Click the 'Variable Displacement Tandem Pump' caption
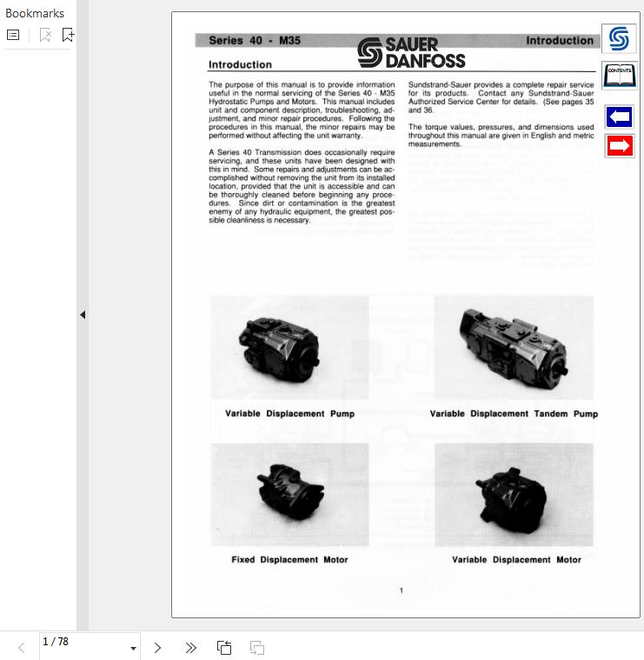Viewport: 644px width, 660px height. point(514,414)
